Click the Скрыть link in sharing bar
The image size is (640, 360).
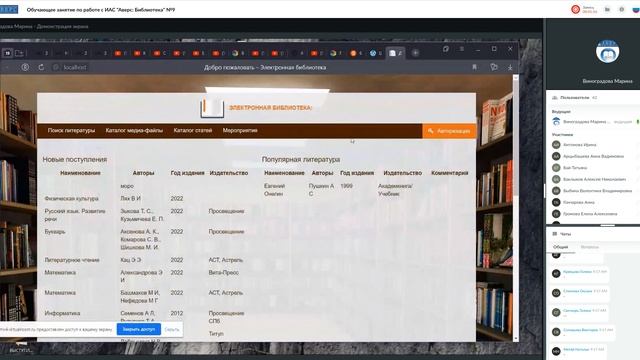pos(172,329)
